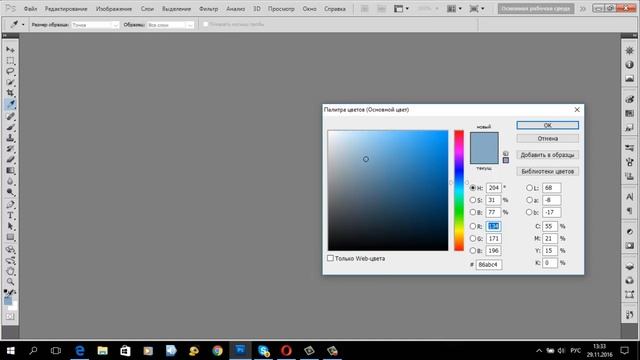Toggle Quick Mask mode at toolbox bottom
This screenshot has width=640, height=360.
[x=10, y=317]
